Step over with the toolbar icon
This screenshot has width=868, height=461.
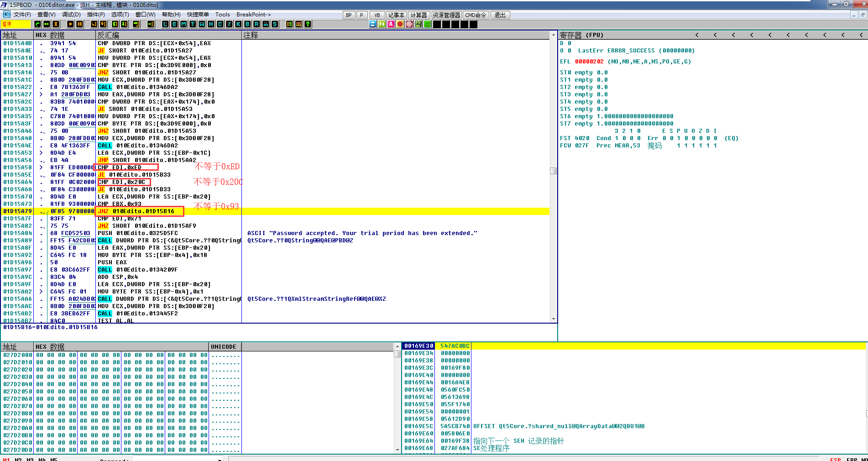click(x=103, y=24)
